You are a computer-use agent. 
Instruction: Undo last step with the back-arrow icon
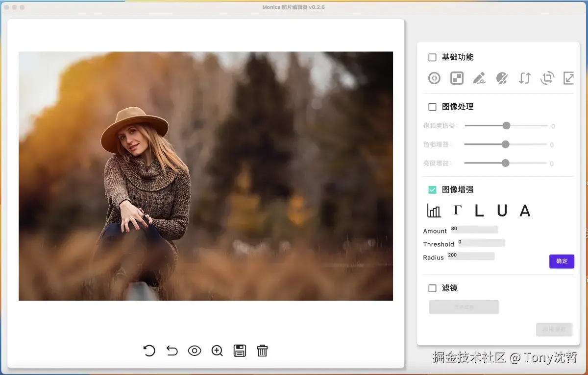point(172,351)
